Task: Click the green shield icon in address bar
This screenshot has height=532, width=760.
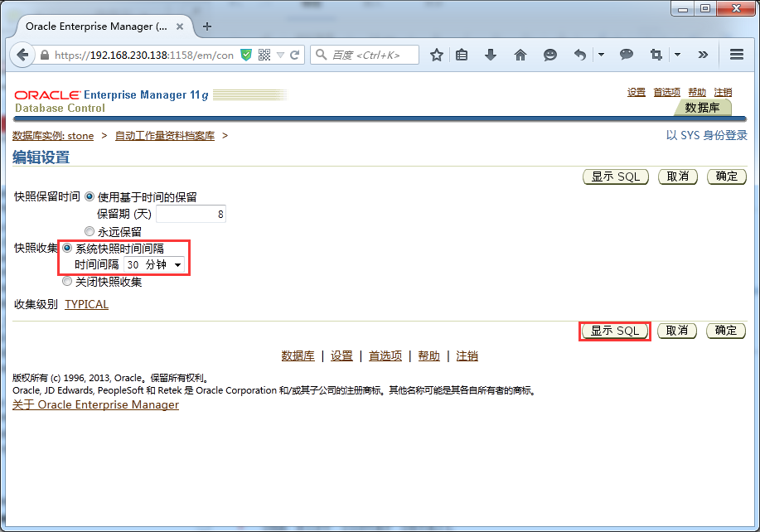Action: coord(246,55)
